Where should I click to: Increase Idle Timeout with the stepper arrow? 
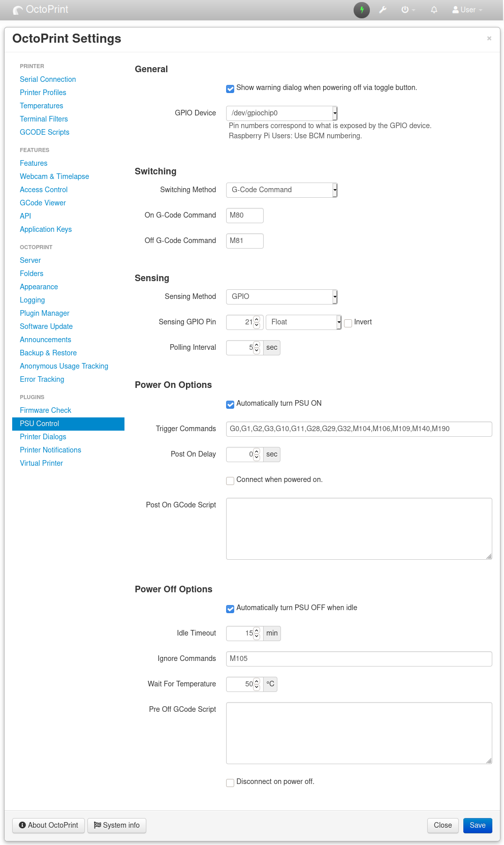point(257,630)
